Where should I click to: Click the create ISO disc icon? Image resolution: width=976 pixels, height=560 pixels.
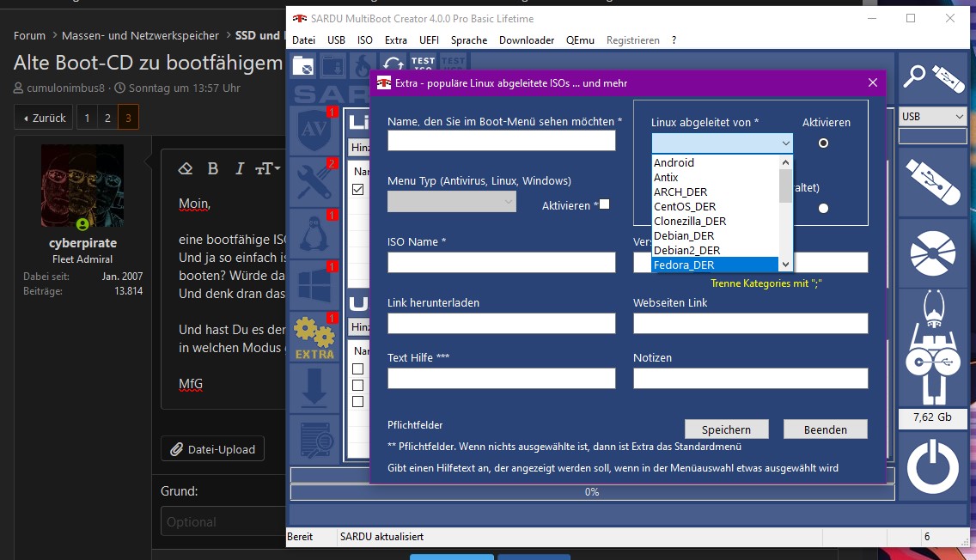click(932, 253)
